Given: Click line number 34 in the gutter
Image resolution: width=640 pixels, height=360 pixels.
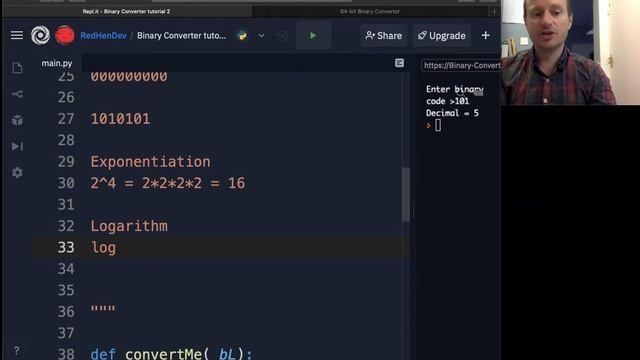Looking at the screenshot, I should coord(66,269).
